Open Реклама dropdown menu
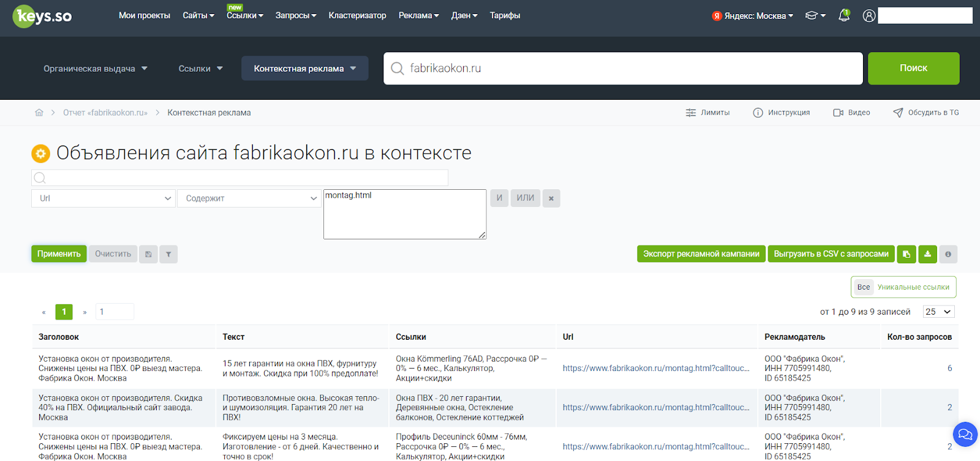Viewport: 980px width, 461px height. point(419,16)
